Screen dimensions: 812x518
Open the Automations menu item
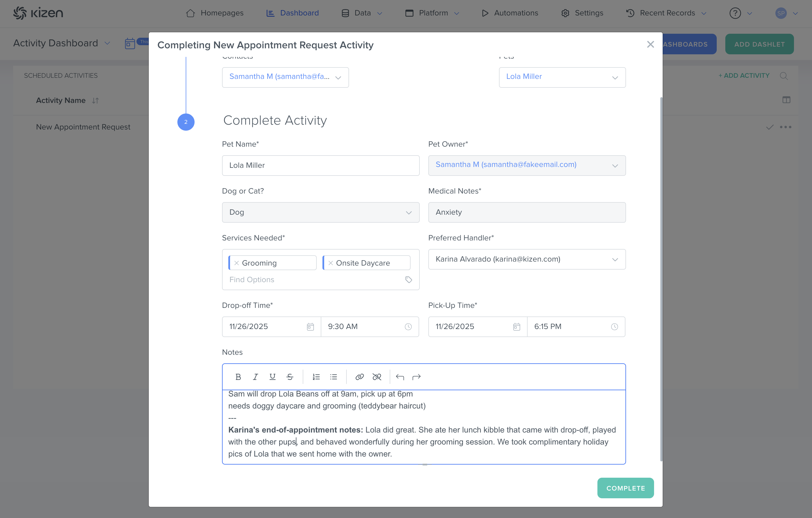pos(510,13)
